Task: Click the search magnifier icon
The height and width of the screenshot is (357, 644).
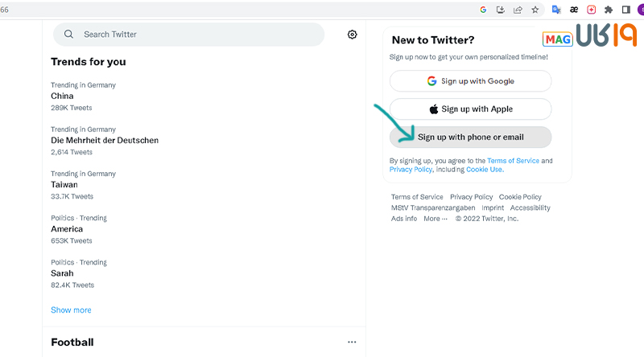Action: click(68, 34)
